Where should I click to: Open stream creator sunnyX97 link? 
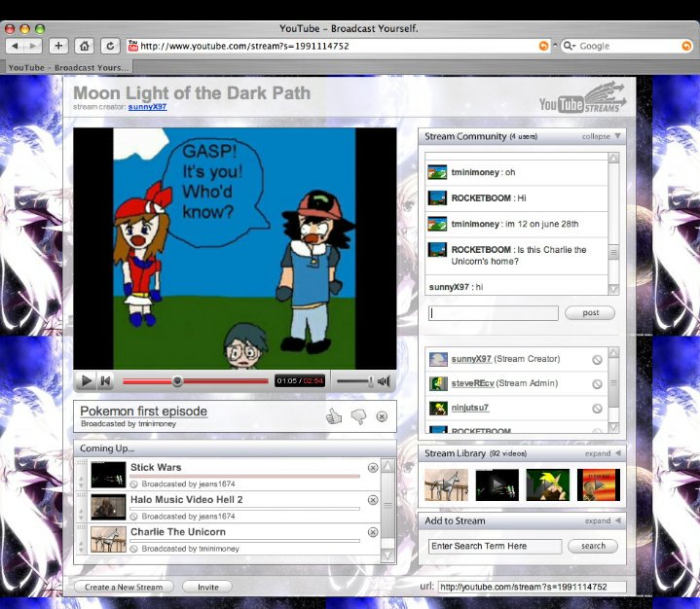[147, 107]
